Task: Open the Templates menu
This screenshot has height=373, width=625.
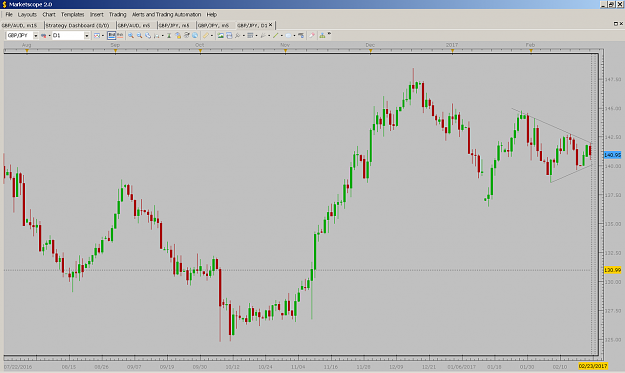Action: coord(73,14)
